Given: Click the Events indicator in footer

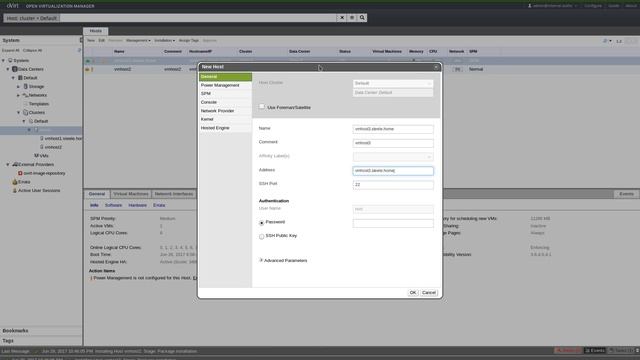Looking at the screenshot, I should 595,351.
